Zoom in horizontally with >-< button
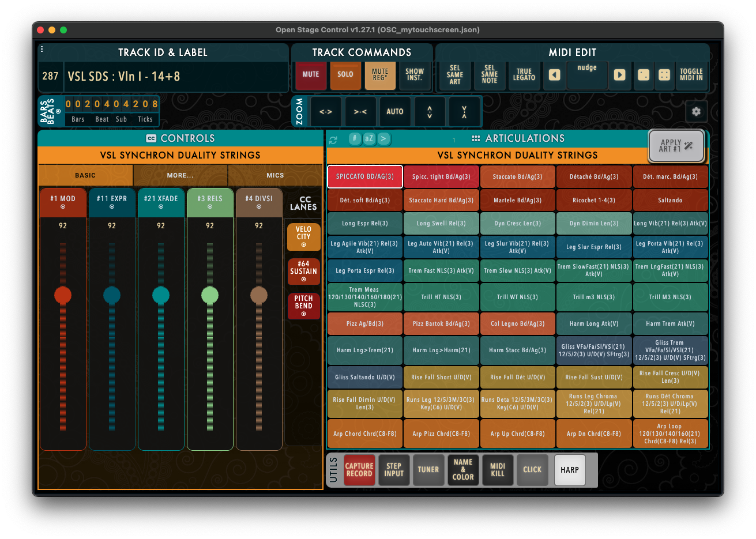Screen dimensions: 756x539 [x=360, y=111]
